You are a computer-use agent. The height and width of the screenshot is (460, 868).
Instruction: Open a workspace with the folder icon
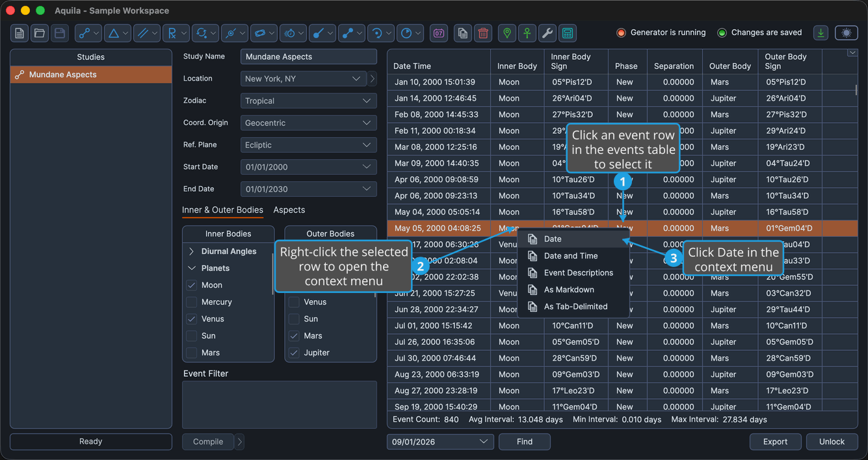click(40, 33)
